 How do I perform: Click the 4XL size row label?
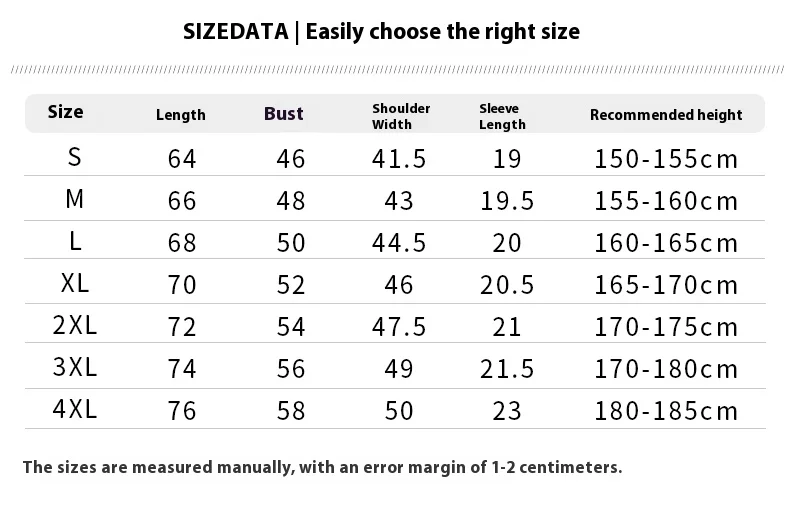(x=75, y=409)
